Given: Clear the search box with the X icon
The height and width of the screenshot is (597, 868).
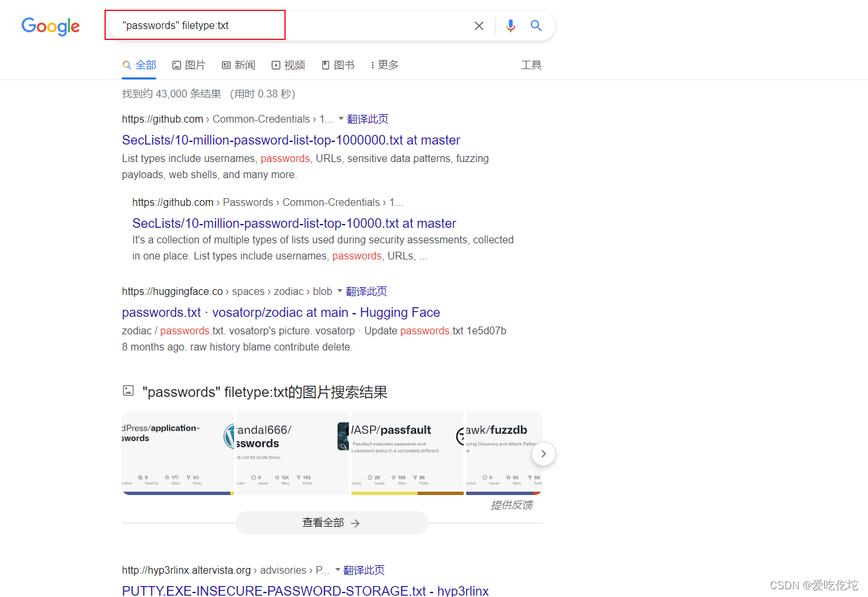Looking at the screenshot, I should point(479,26).
